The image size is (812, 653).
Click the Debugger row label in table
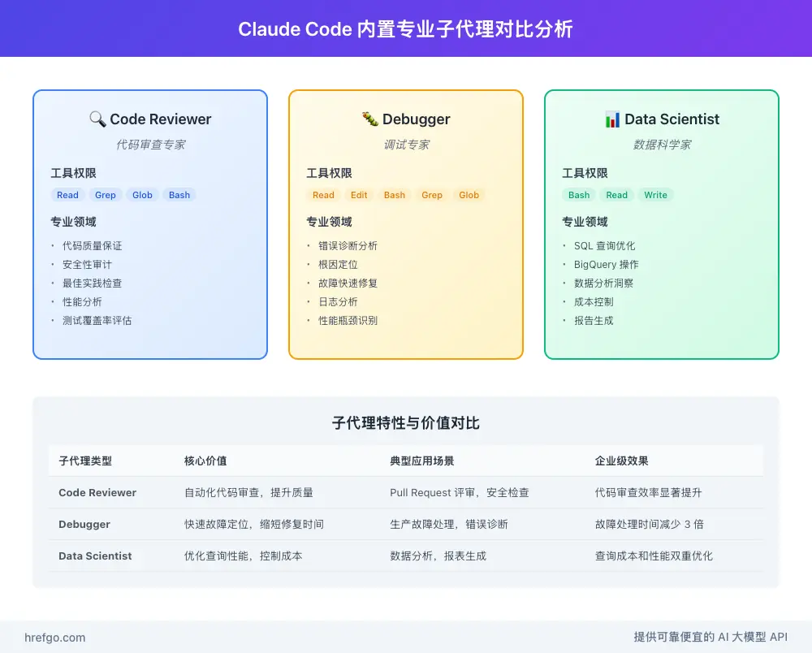click(x=84, y=524)
